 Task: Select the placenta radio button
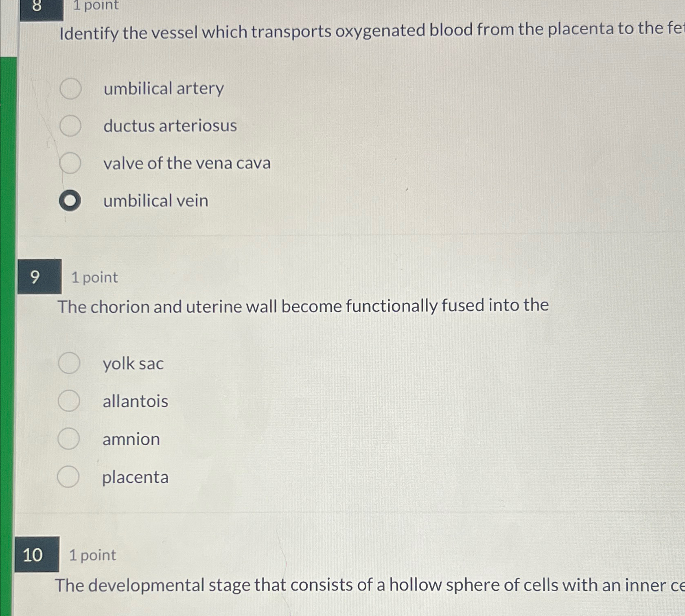(x=69, y=477)
